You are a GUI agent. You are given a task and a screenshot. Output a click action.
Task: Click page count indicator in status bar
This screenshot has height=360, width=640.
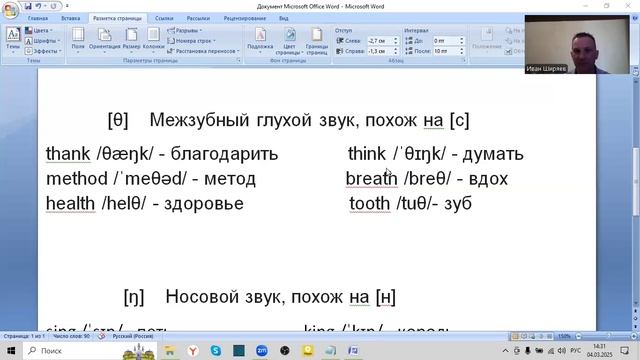click(24, 336)
